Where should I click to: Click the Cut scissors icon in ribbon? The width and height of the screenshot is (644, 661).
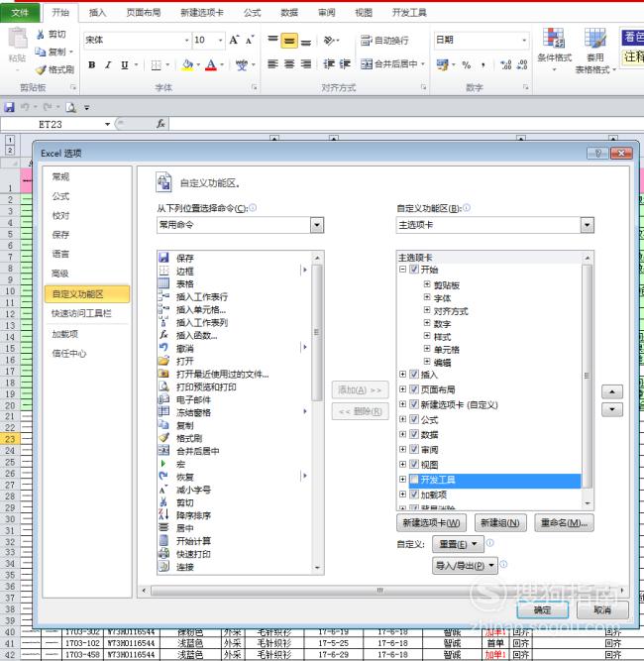tap(41, 34)
